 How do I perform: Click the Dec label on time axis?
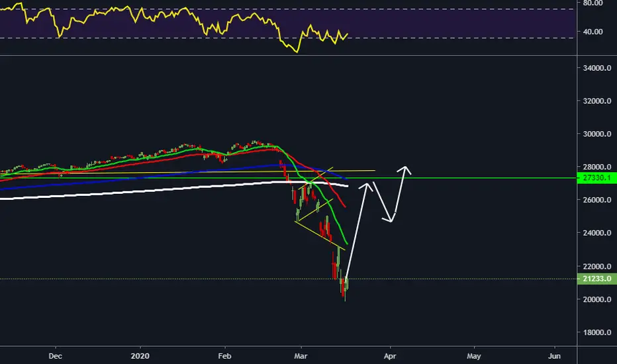point(55,356)
